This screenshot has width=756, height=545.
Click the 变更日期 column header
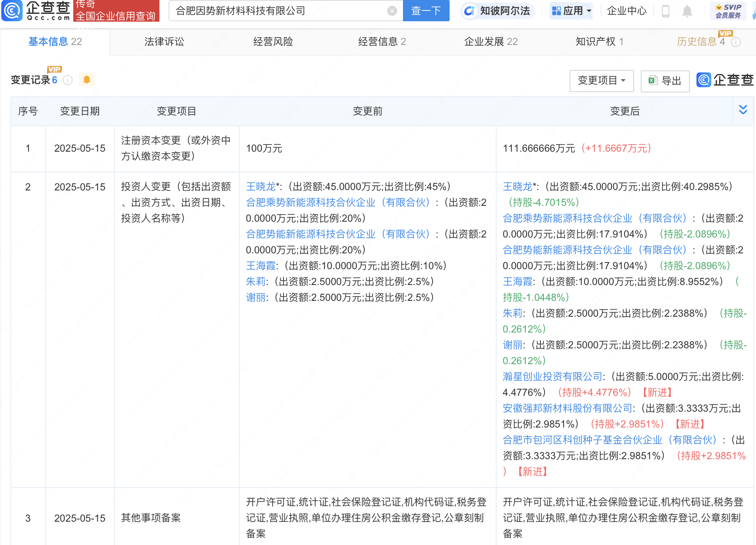point(80,111)
